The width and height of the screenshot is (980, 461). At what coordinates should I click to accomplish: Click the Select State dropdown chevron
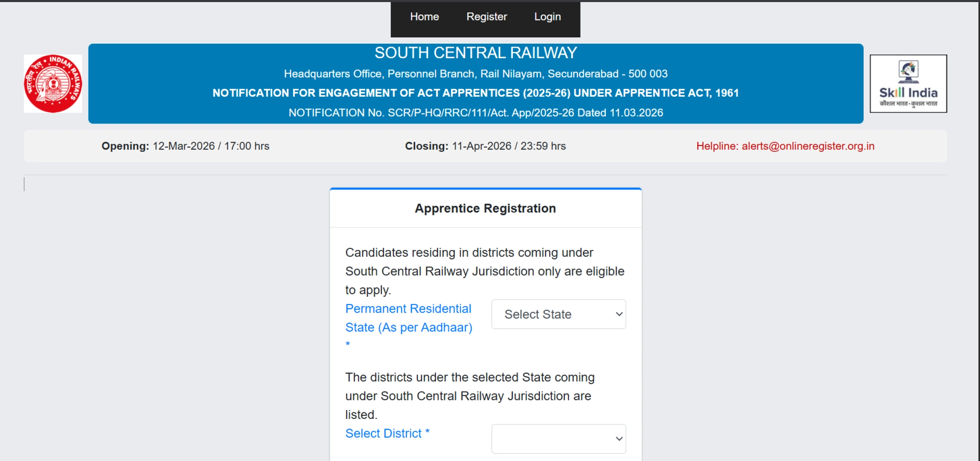tap(618, 314)
